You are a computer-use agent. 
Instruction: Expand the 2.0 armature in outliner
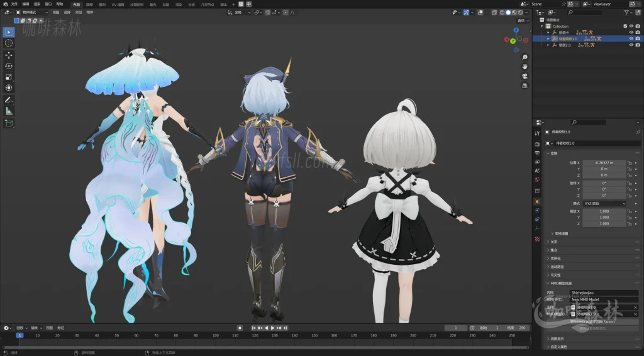point(548,45)
